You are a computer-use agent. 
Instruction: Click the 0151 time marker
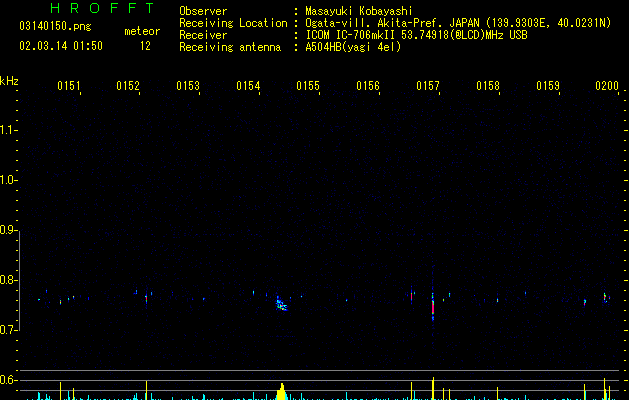(69, 86)
